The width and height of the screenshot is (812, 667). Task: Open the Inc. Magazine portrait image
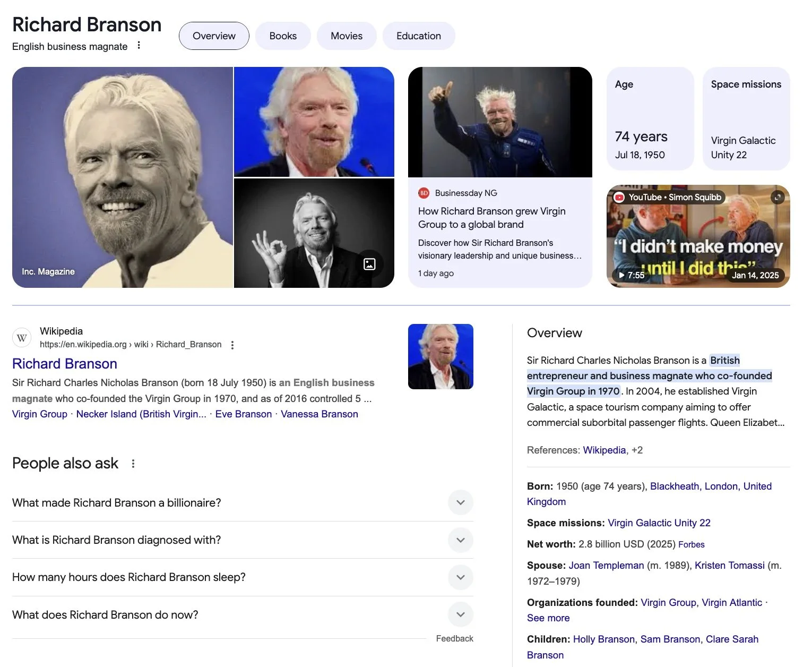click(x=123, y=177)
